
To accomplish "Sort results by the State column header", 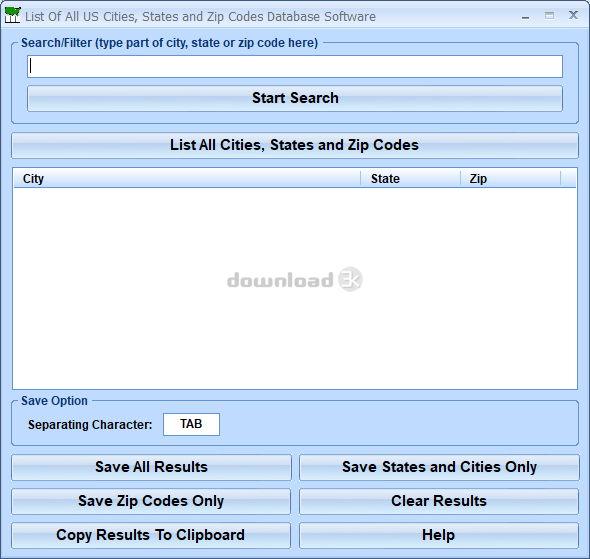I will [x=411, y=178].
